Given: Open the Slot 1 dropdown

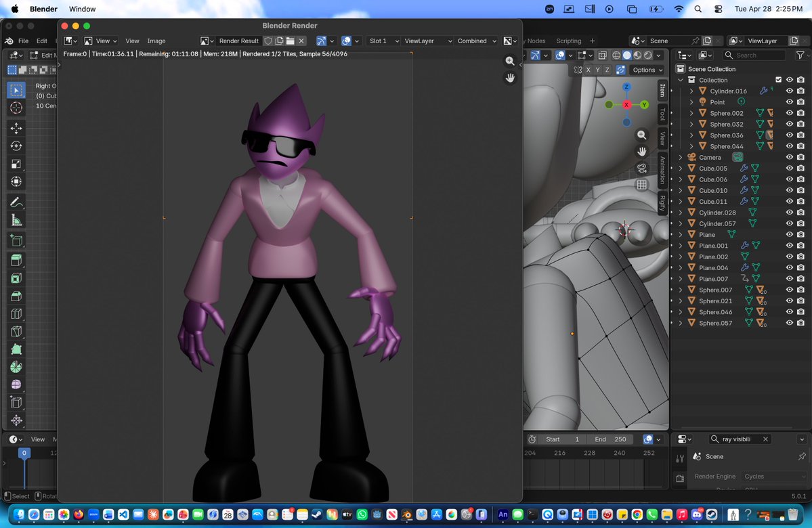Looking at the screenshot, I should coord(384,41).
